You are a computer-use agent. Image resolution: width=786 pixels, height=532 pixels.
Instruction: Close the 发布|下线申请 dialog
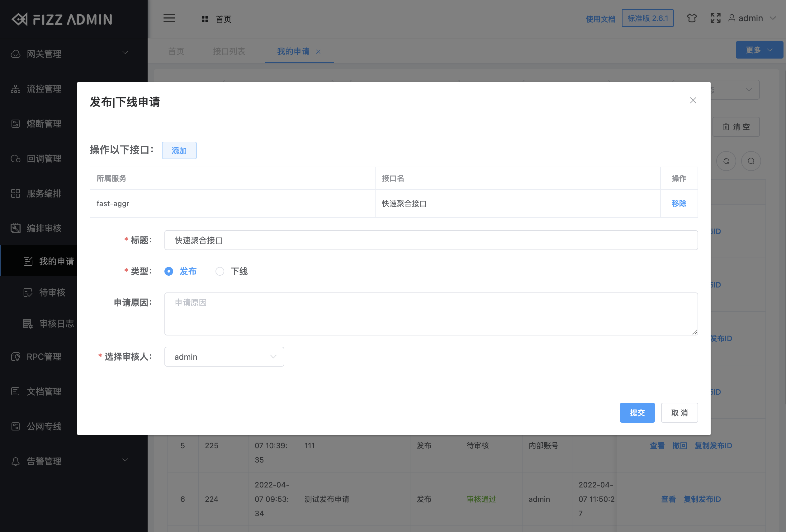coord(693,100)
